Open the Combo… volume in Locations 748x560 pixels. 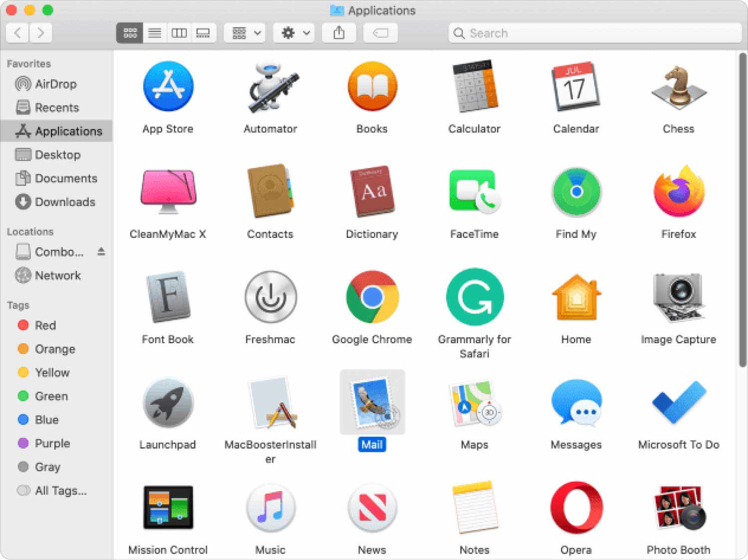[x=50, y=252]
